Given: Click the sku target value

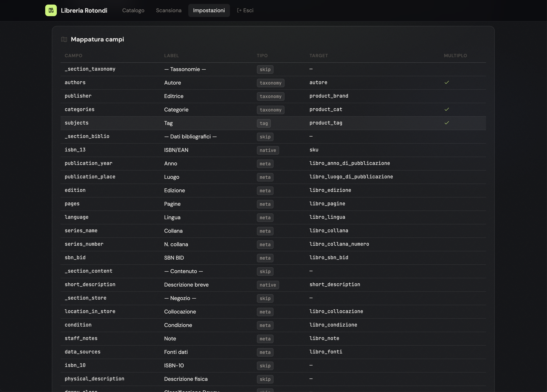Looking at the screenshot, I should tap(314, 150).
